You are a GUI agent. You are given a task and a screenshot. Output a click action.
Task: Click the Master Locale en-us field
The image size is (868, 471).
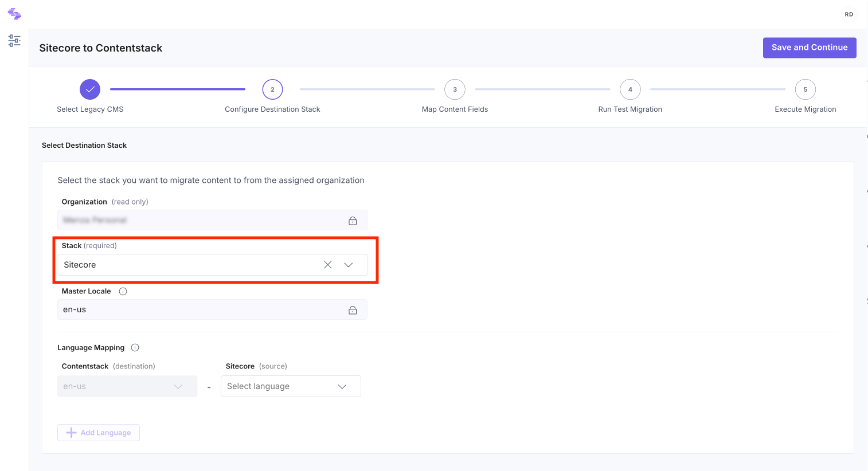(x=212, y=309)
